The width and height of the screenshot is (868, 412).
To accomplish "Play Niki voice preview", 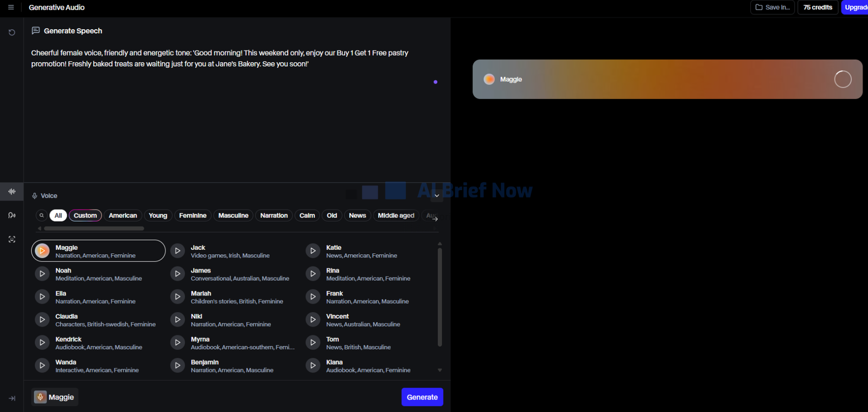I will tap(177, 320).
